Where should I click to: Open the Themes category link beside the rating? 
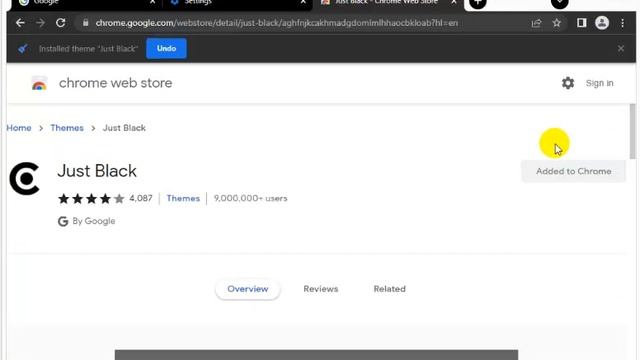pos(183,198)
